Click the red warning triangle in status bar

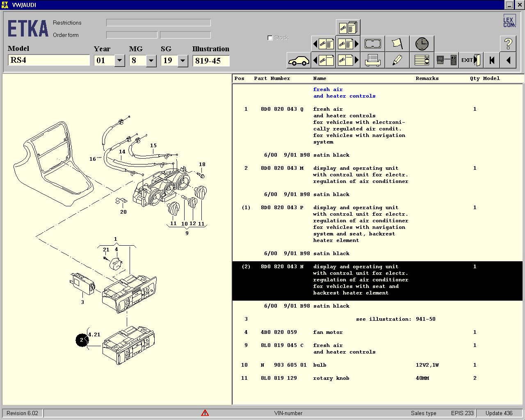coord(205,413)
